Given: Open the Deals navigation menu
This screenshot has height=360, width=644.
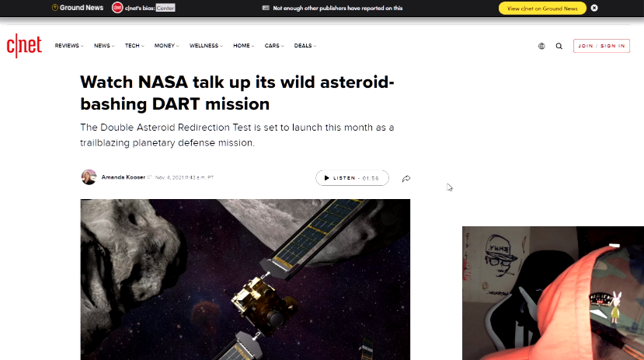Looking at the screenshot, I should tap(305, 46).
